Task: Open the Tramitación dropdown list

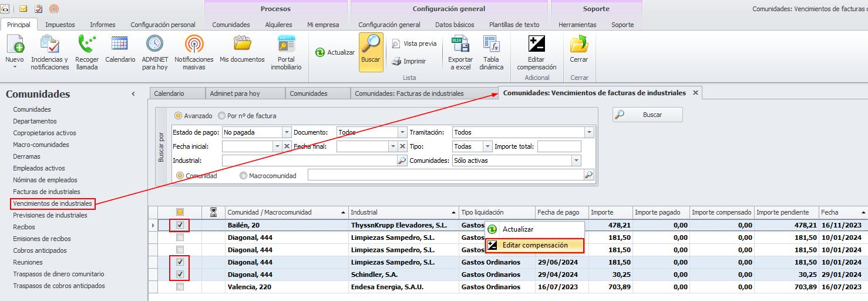Action: (588, 133)
